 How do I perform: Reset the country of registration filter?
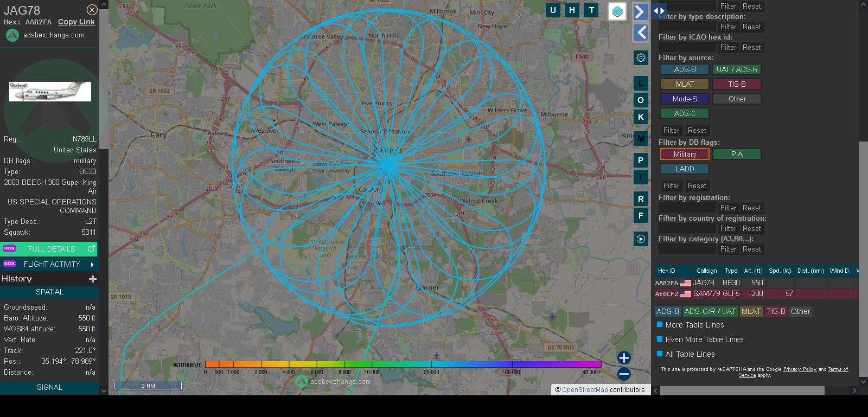coord(751,228)
